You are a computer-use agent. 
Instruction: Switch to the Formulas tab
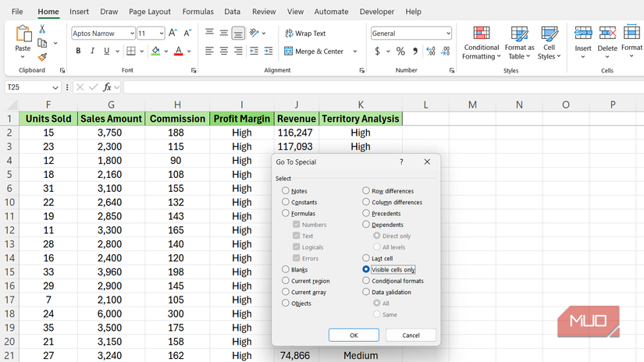198,12
